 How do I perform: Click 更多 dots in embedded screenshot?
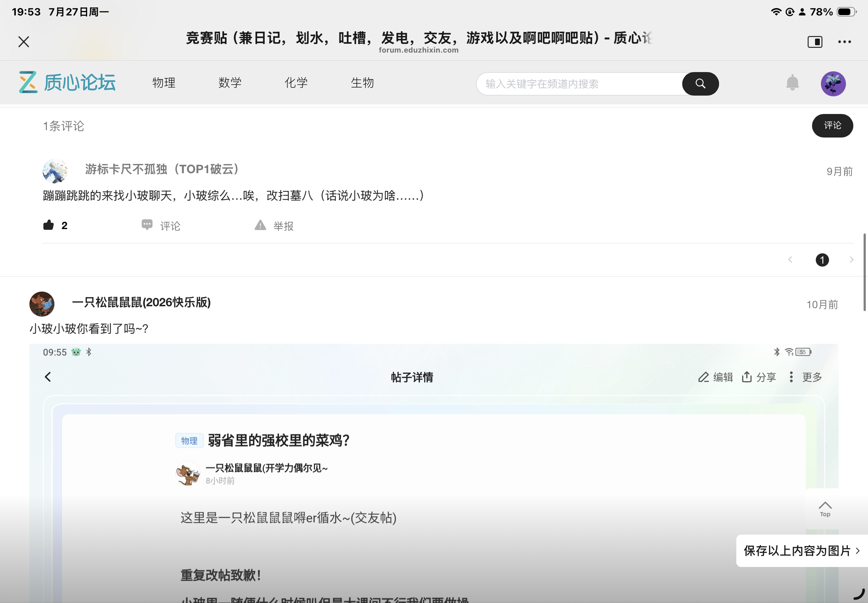point(805,377)
